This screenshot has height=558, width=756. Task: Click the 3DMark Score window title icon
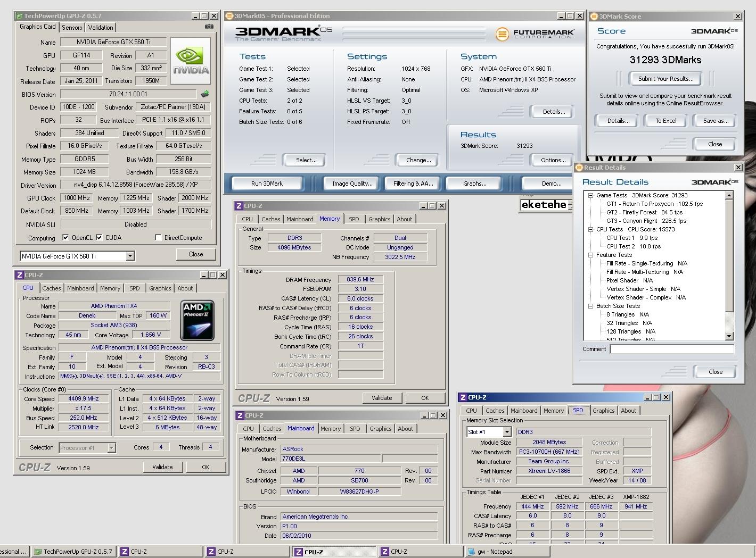click(x=593, y=16)
